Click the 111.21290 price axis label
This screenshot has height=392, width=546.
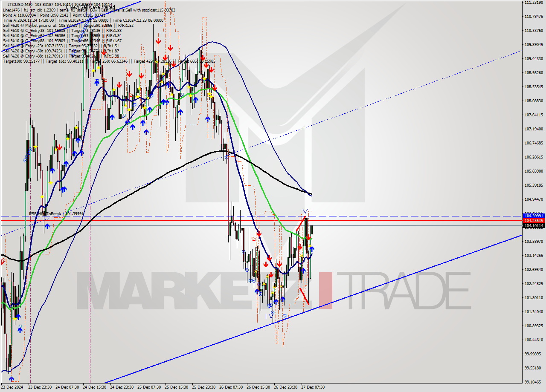[x=534, y=3]
